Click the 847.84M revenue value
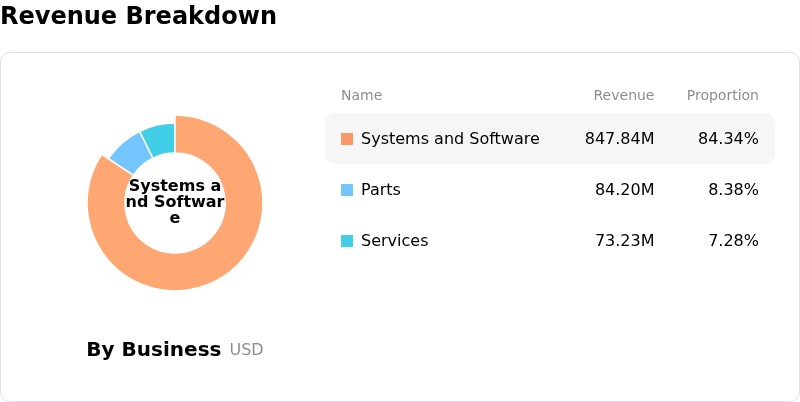The image size is (800, 402). click(x=619, y=139)
